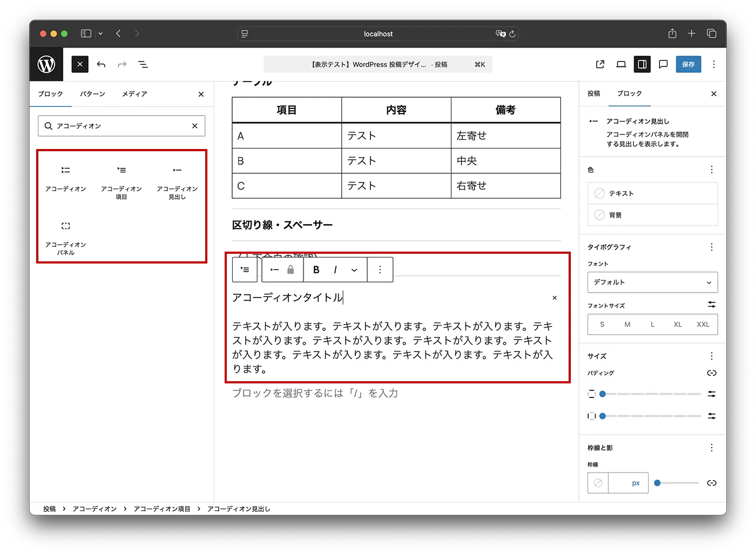Expand more formatting options chevron in toolbar

[x=354, y=269]
